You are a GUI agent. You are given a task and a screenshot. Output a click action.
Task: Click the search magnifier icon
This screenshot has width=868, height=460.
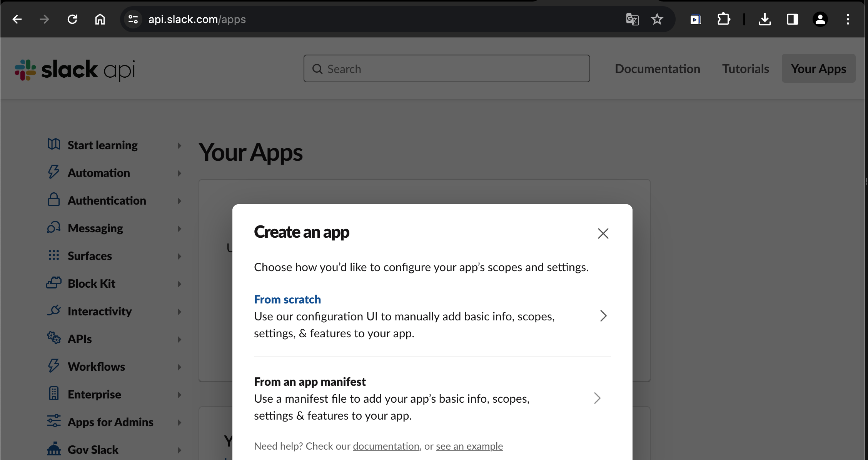[x=317, y=69]
